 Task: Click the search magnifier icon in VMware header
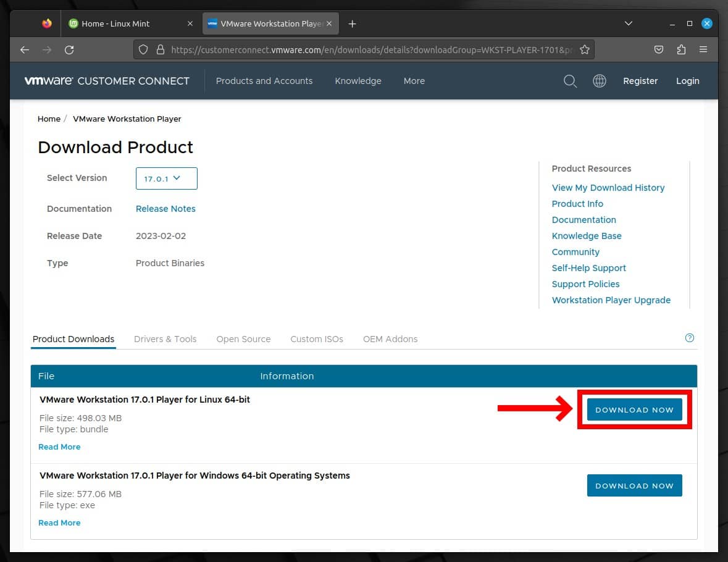click(570, 81)
